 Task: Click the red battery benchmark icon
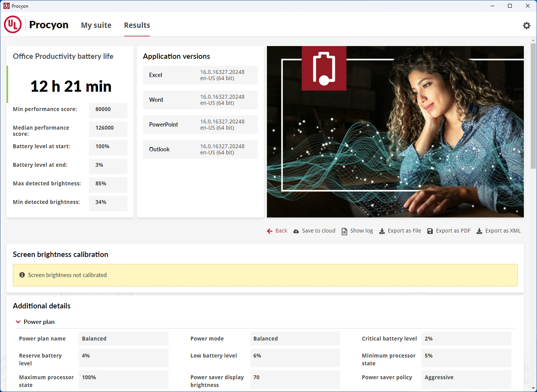coord(324,68)
